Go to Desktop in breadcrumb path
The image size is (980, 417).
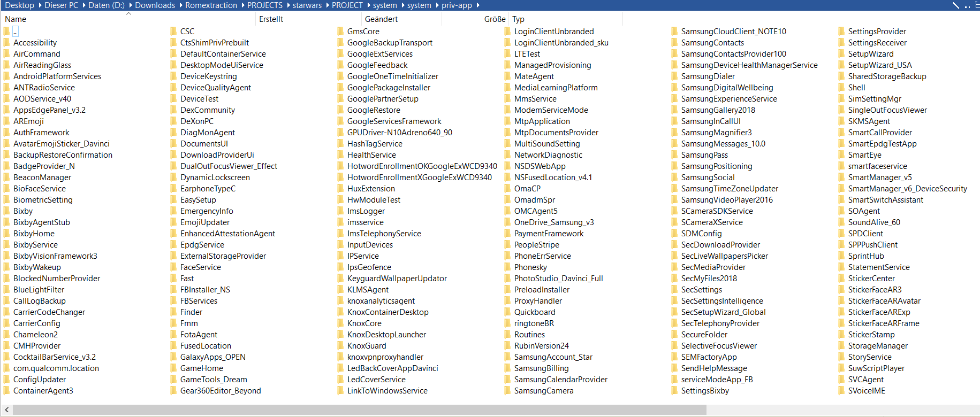tap(19, 5)
